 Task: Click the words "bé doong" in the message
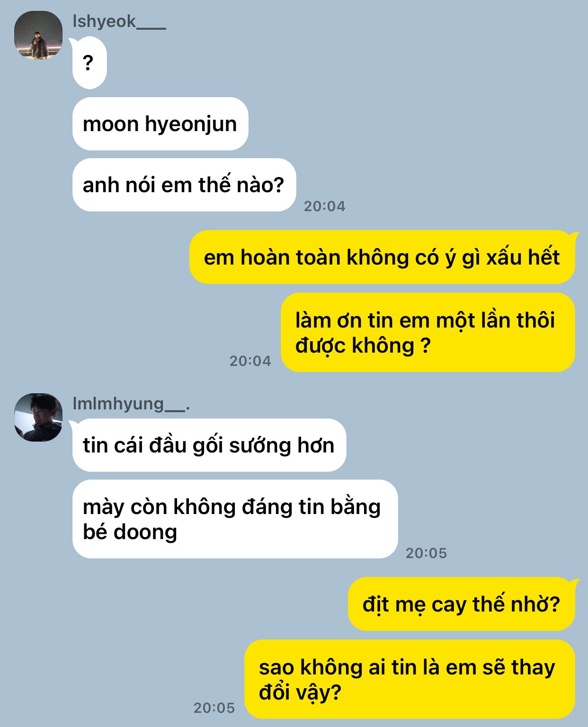click(x=130, y=532)
